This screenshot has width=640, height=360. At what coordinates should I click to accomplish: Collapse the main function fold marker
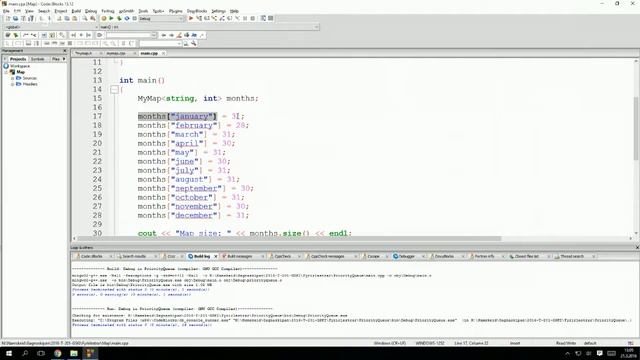(x=114, y=89)
